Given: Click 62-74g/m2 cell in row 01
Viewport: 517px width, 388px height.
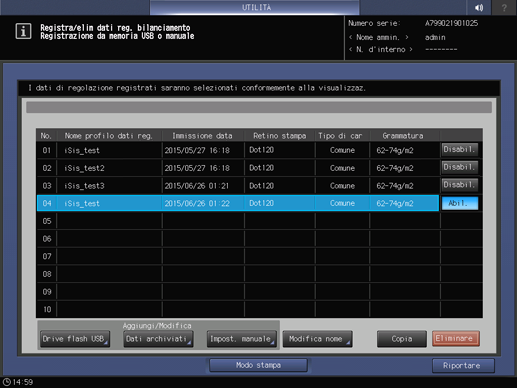Looking at the screenshot, I should tap(395, 150).
